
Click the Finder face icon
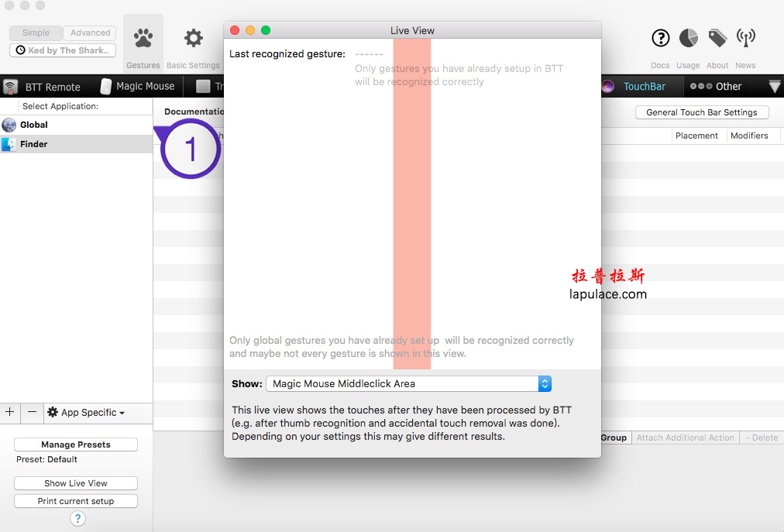coord(9,145)
